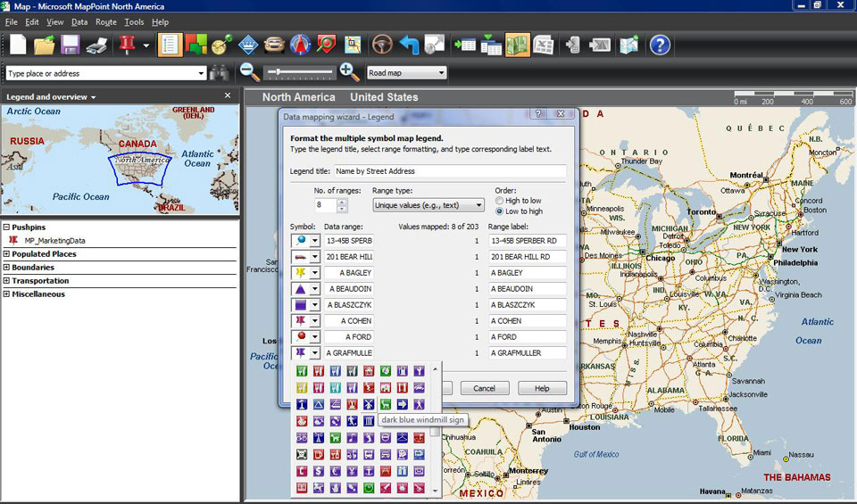Open the Range type dropdown

click(428, 205)
